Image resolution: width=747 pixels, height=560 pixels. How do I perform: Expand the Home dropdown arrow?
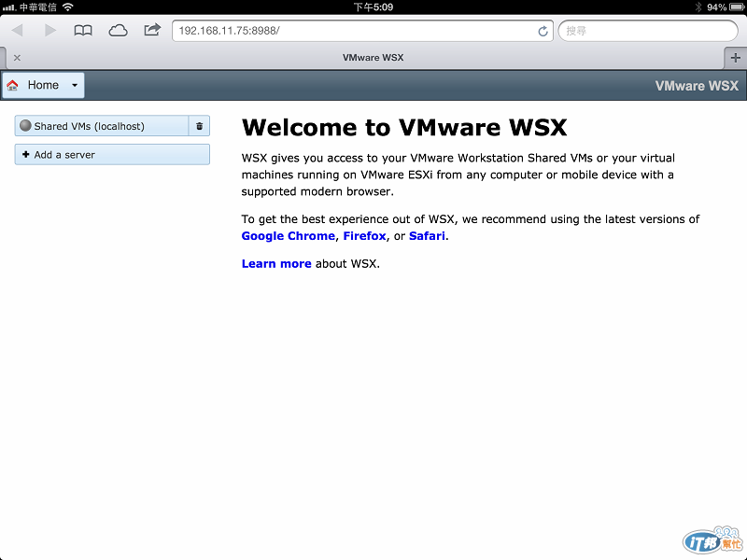point(75,85)
